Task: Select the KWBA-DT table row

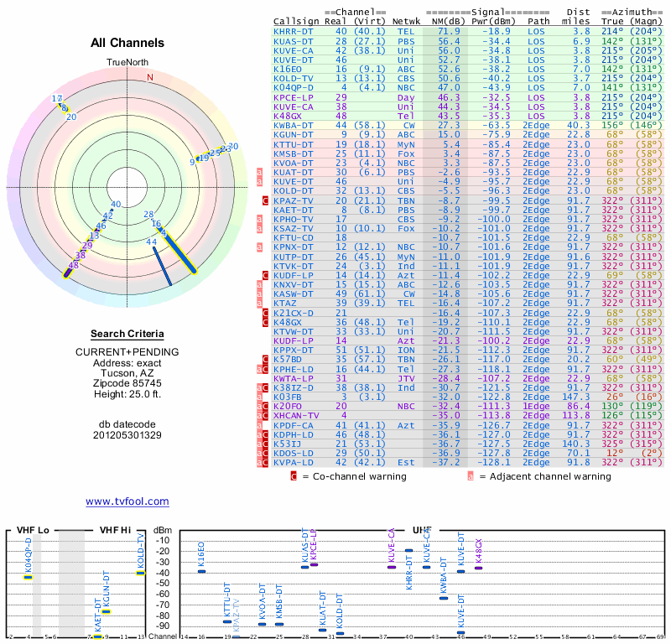Action: [468, 126]
